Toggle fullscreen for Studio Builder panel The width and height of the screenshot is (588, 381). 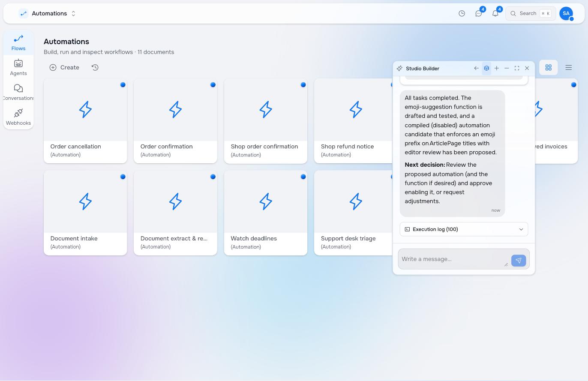(517, 68)
